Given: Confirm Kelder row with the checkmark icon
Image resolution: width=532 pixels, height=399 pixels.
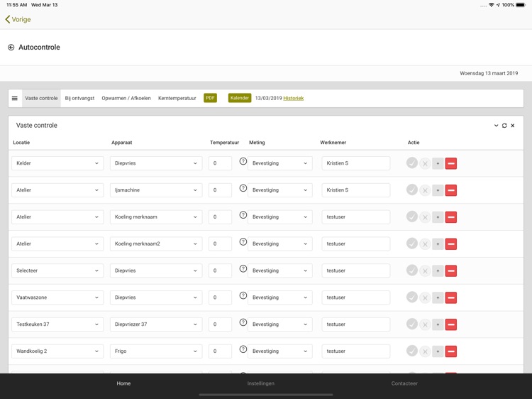Looking at the screenshot, I should 412,163.
